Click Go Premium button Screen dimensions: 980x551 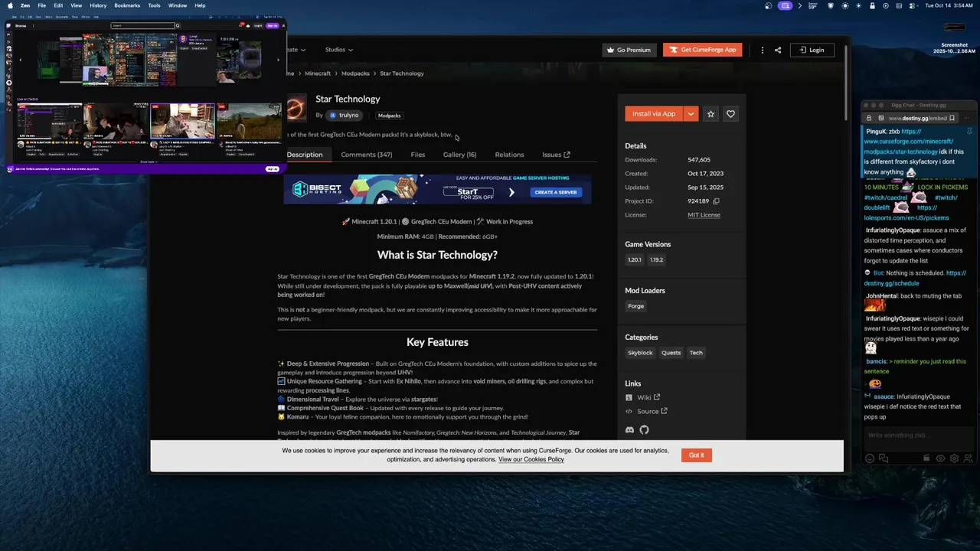point(629,50)
